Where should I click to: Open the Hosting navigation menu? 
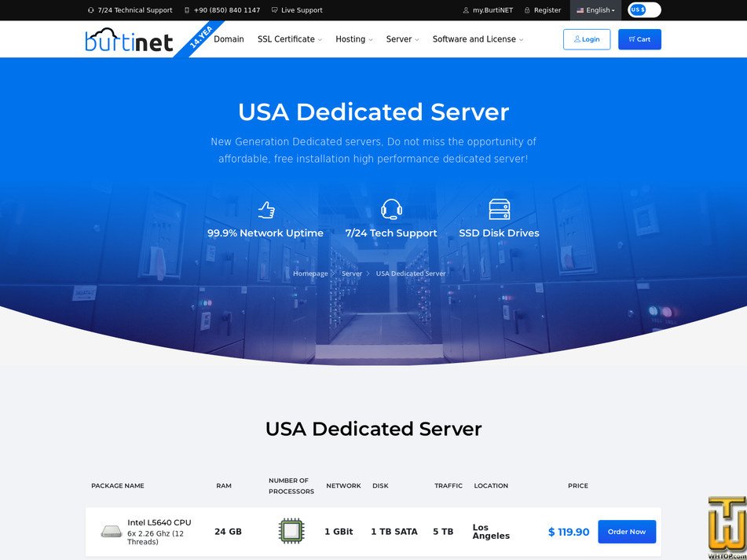351,38
